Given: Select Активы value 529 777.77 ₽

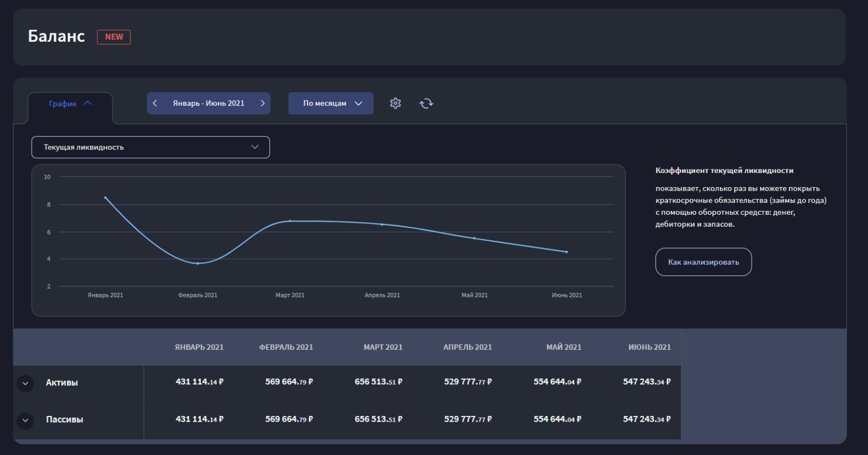Looking at the screenshot, I should (x=468, y=382).
